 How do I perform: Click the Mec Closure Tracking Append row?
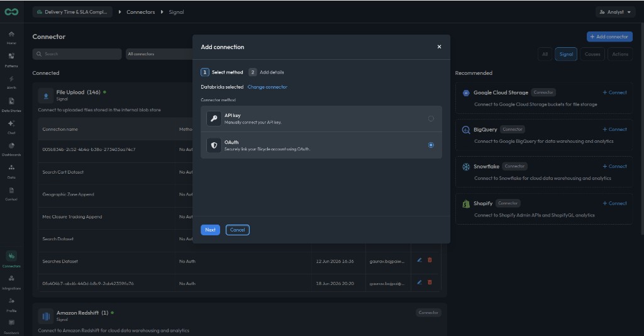coord(72,216)
